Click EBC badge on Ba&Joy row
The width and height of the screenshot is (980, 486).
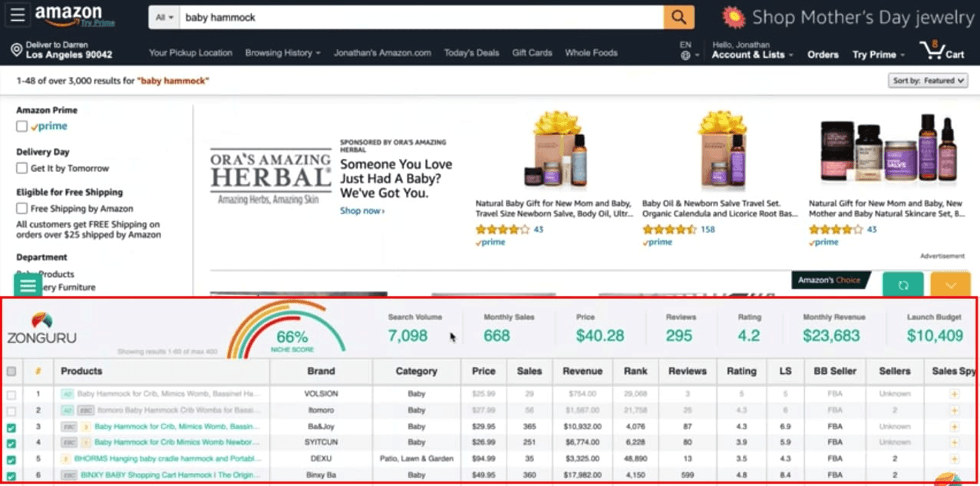(x=70, y=426)
